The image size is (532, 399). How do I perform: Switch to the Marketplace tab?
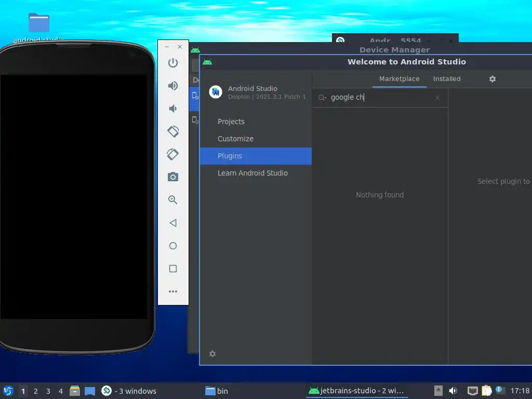[400, 79]
